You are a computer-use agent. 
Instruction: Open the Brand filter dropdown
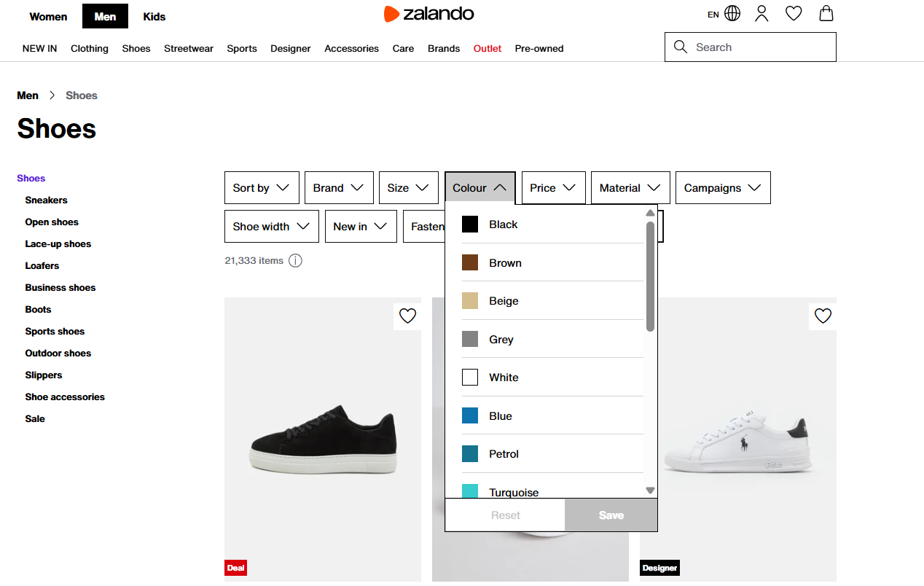click(x=339, y=187)
